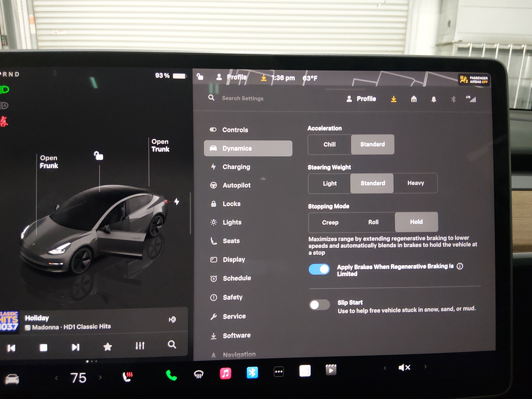
Task: Increase temperature with right arrow
Action: pyautogui.click(x=100, y=378)
